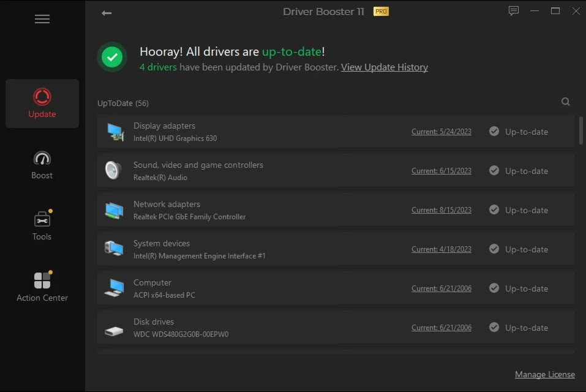Click the Realtek Audio speaker icon
The width and height of the screenshot is (586, 392).
[x=113, y=170]
